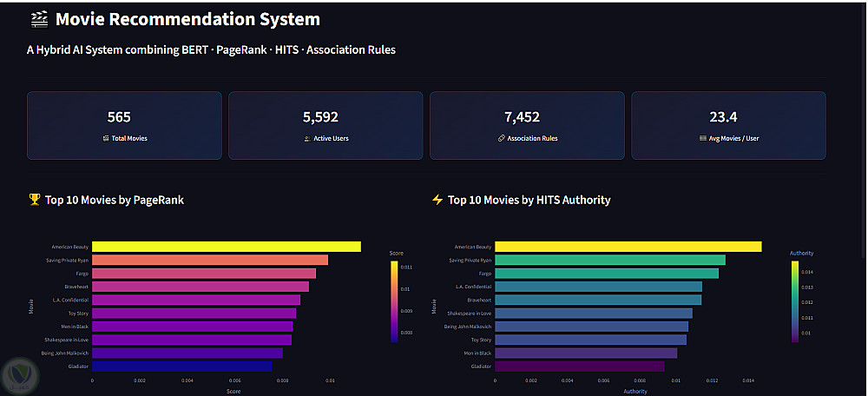Image resolution: width=868 pixels, height=396 pixels.
Task: Click the Authority color scale legend bar
Action: [x=795, y=302]
